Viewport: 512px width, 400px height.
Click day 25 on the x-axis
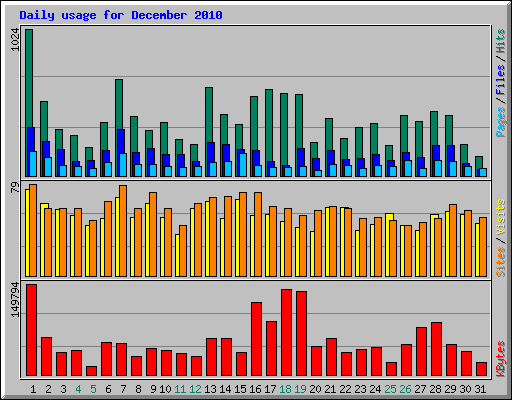pyautogui.click(x=390, y=389)
